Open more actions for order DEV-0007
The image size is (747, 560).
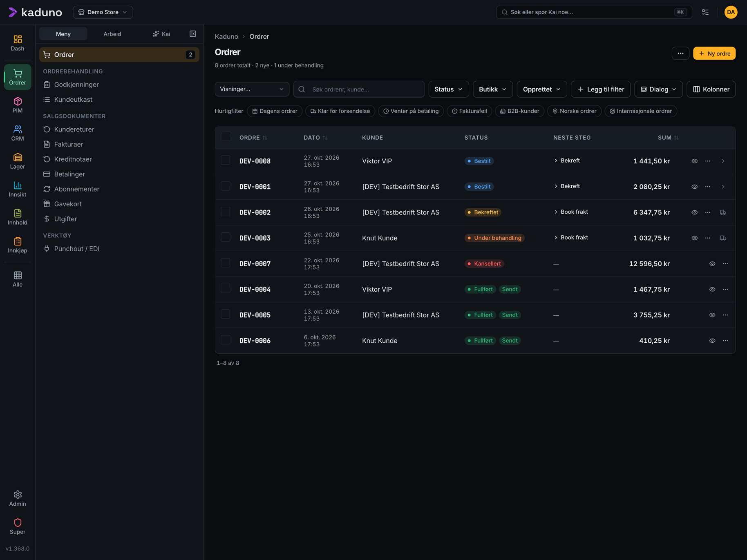(x=725, y=264)
